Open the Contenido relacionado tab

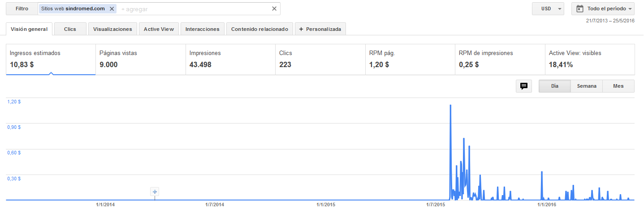pos(259,29)
